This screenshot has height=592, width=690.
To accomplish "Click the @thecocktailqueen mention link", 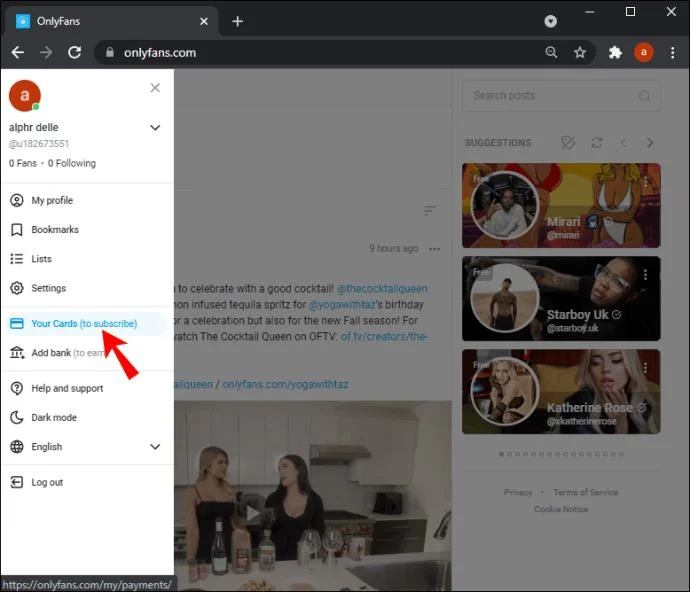I will 382,289.
